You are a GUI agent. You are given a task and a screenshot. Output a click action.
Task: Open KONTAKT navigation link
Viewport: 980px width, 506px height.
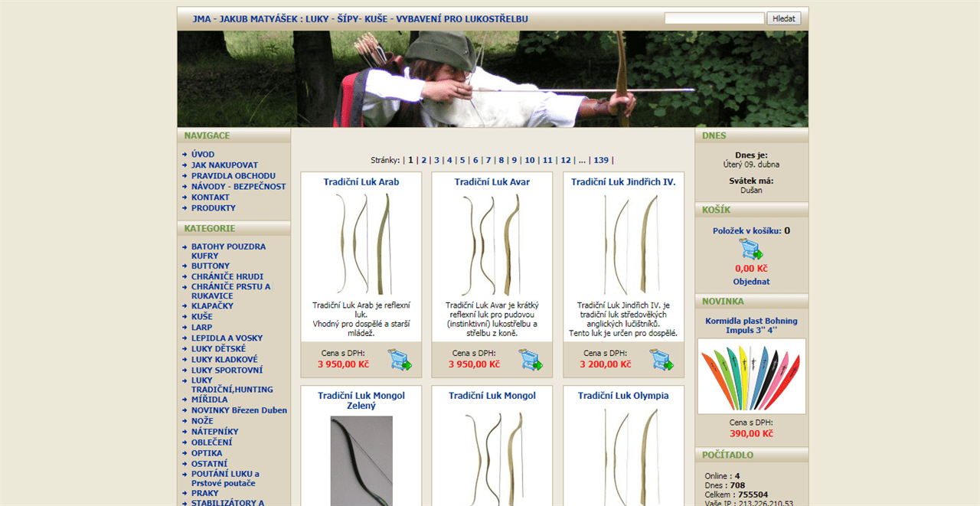coord(211,198)
